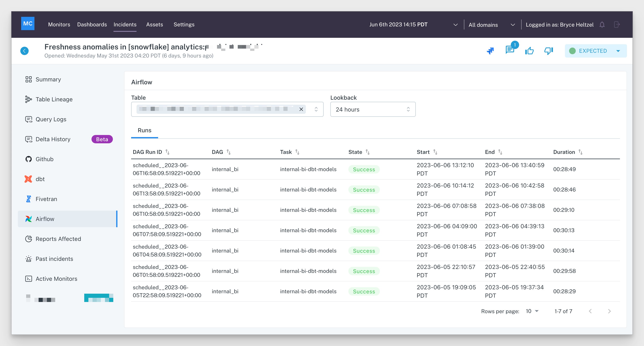
Task: Open the Monitors menu item
Action: pyautogui.click(x=59, y=25)
